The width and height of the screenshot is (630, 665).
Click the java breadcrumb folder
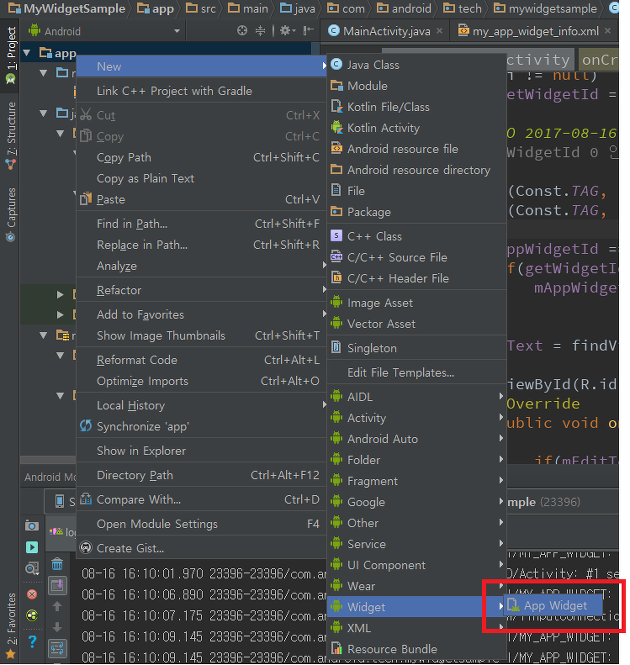click(297, 8)
